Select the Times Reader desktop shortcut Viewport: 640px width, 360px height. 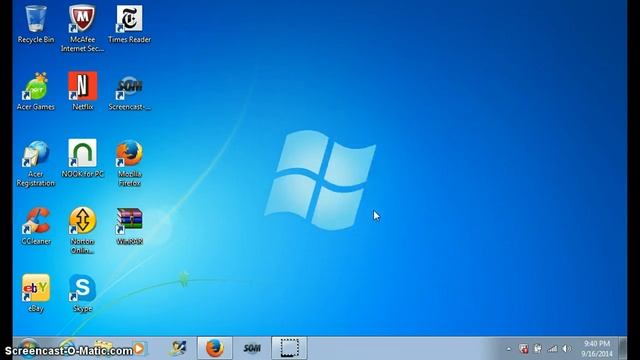click(x=129, y=24)
